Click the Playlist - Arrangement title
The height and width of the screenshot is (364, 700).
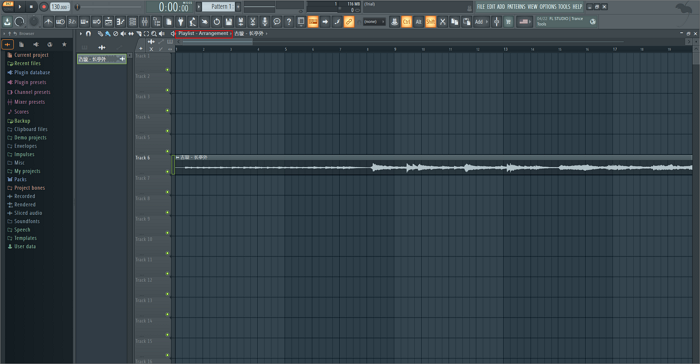click(x=204, y=33)
